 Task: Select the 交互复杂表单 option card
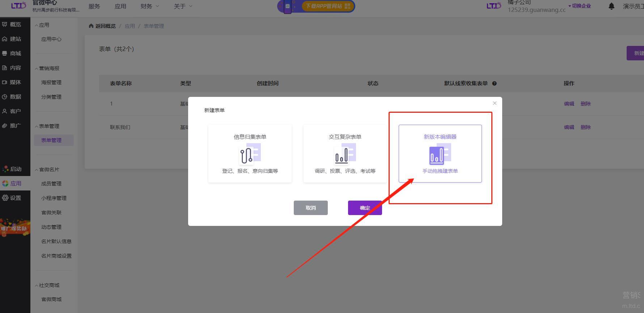pos(345,154)
